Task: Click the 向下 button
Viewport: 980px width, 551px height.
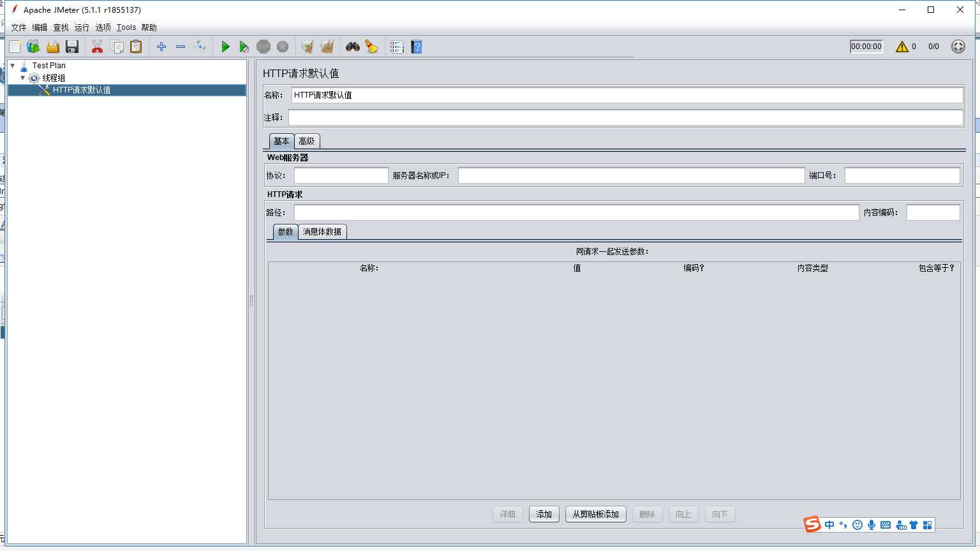Action: pos(720,514)
